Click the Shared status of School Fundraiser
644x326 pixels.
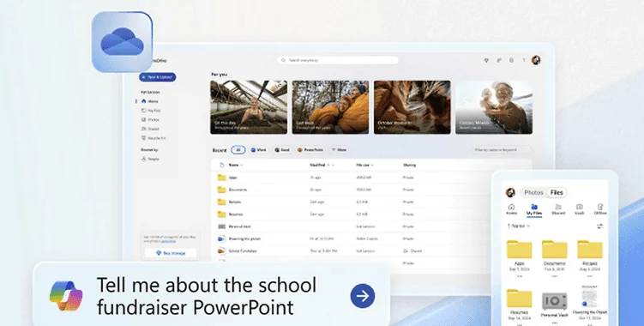click(412, 251)
